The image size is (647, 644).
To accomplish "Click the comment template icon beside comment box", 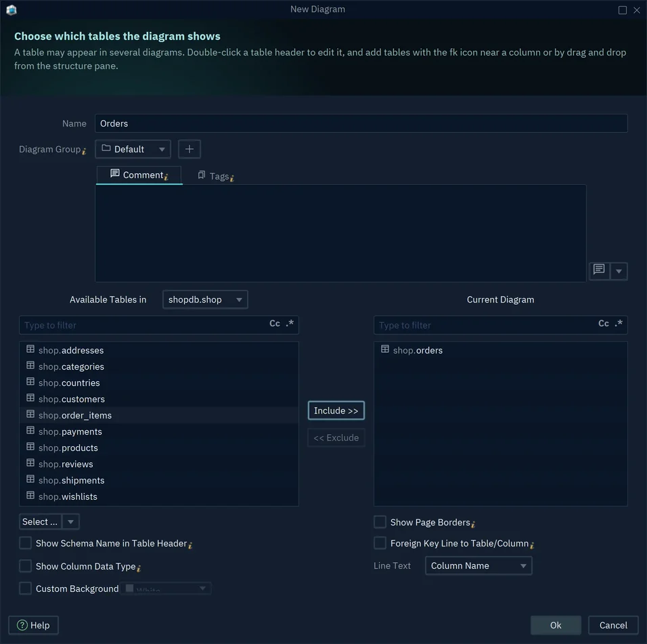I will [x=599, y=271].
